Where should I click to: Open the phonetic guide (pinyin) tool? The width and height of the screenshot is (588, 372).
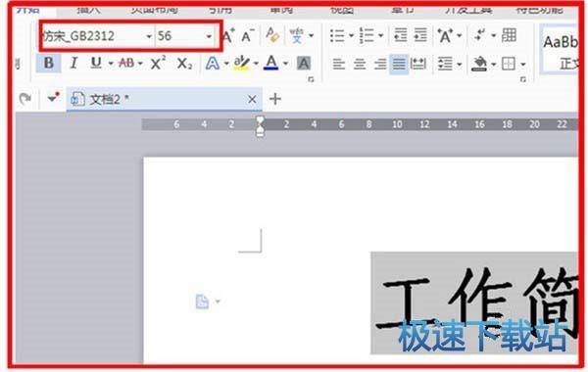297,35
